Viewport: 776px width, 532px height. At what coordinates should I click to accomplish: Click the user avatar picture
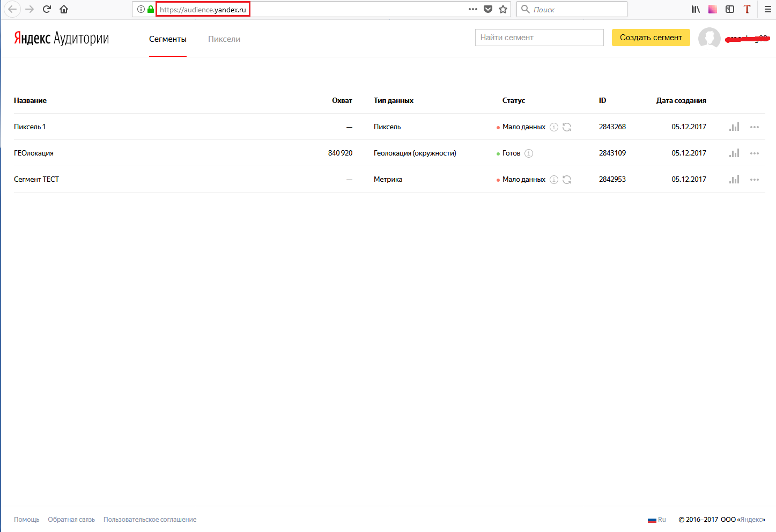point(710,38)
